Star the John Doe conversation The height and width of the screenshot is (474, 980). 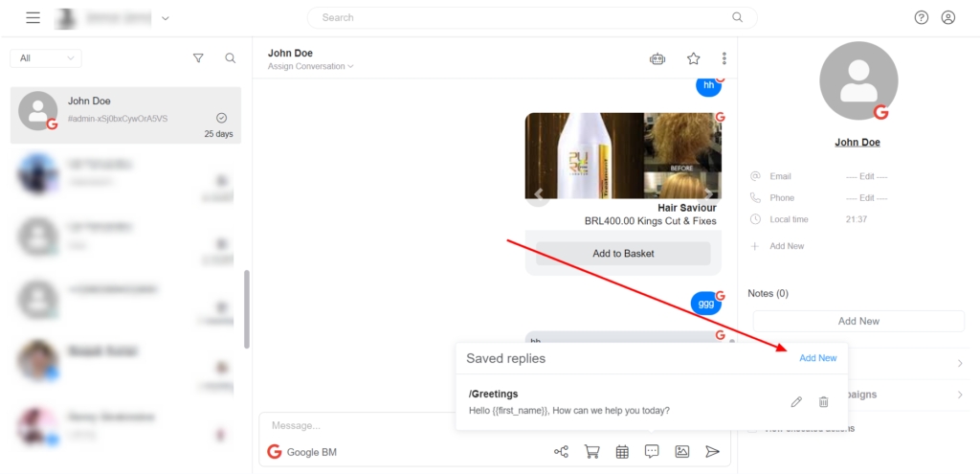pyautogui.click(x=694, y=58)
